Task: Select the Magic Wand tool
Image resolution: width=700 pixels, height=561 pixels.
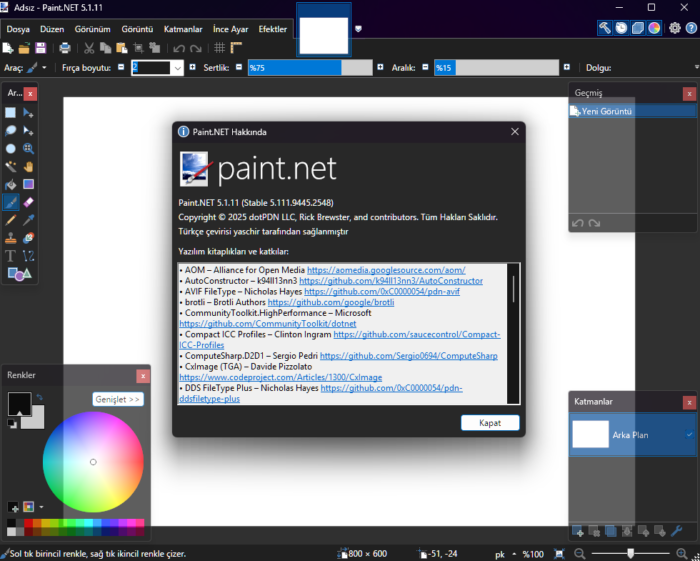Action: (x=10, y=166)
